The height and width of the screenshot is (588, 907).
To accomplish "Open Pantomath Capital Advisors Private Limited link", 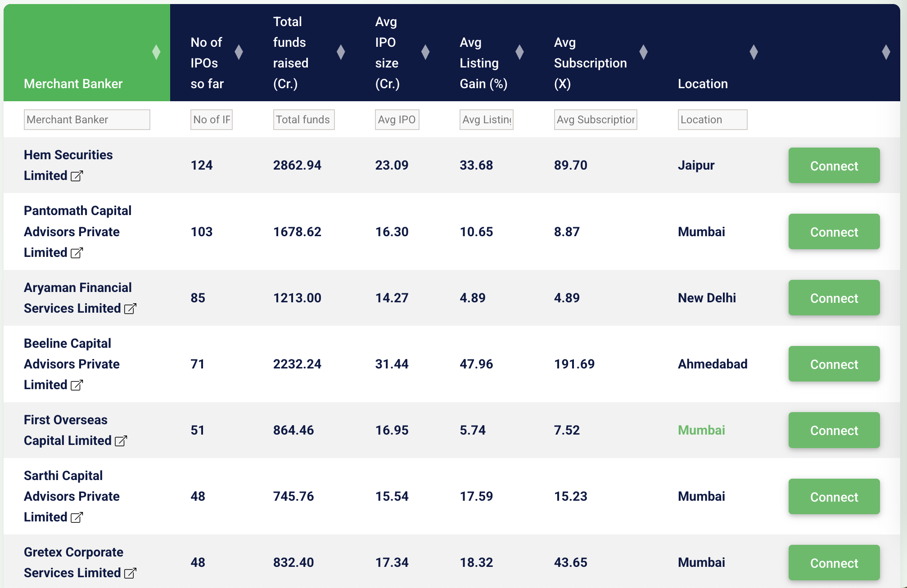I will (77, 232).
